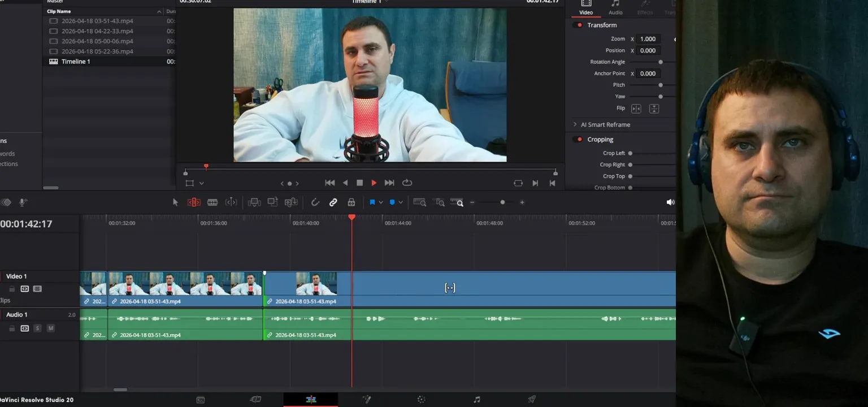Add a blue marker
868x407 pixels.
point(392,202)
